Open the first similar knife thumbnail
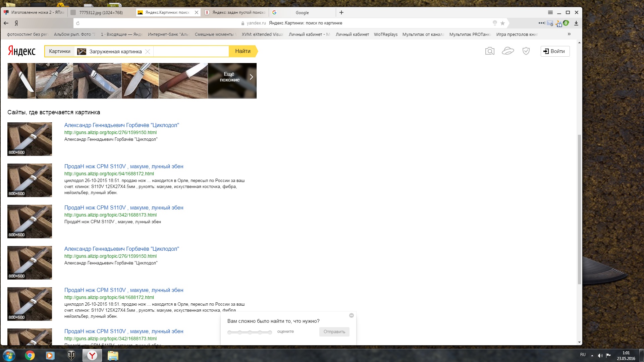This screenshot has width=644, height=362. coord(21,81)
